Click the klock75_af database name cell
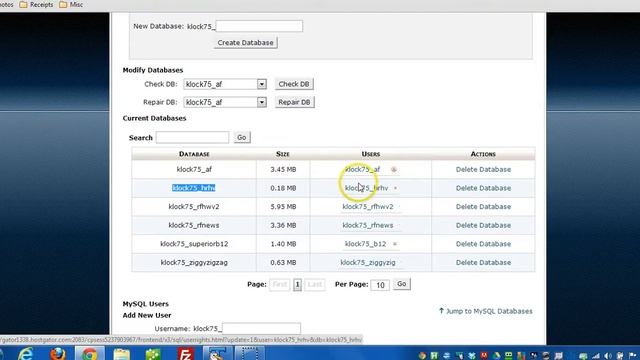This screenshot has width=640, height=360. click(x=194, y=169)
